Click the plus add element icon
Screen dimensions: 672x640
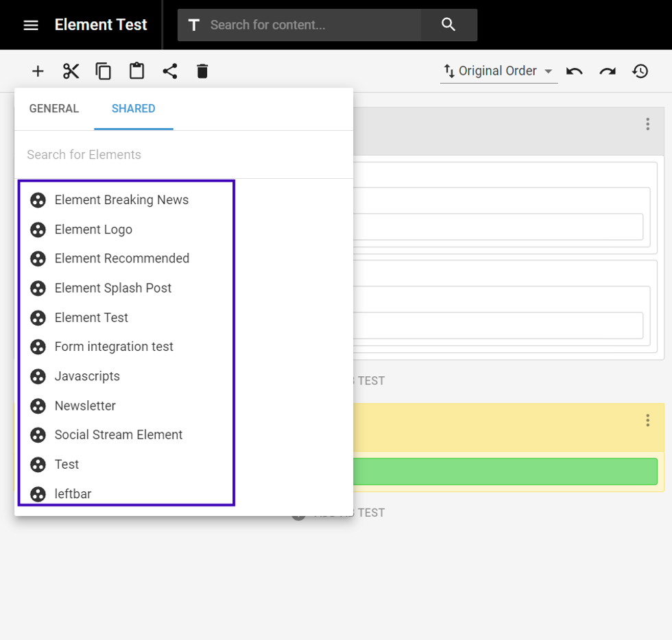[x=38, y=71]
